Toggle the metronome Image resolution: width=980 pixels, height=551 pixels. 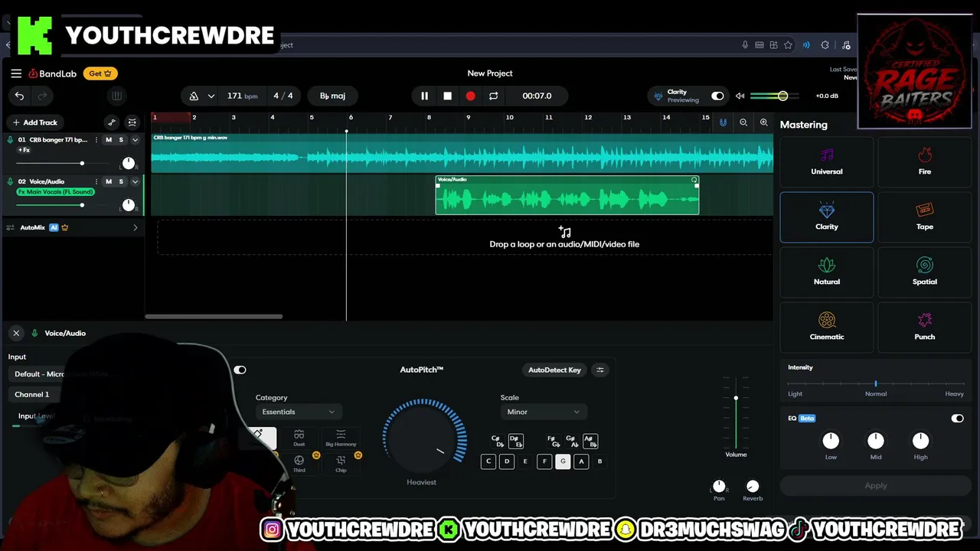coord(194,96)
